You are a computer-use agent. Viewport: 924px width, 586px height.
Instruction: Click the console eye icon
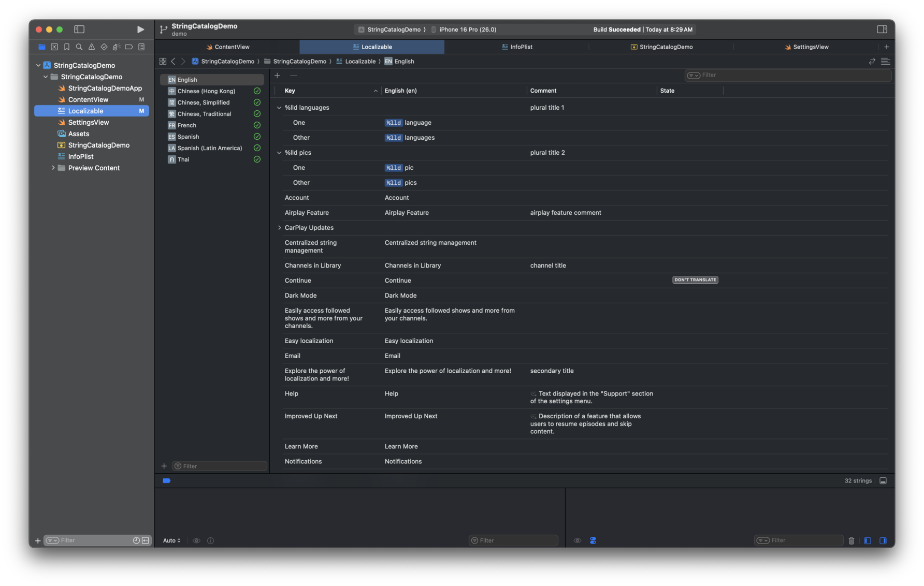[578, 541]
